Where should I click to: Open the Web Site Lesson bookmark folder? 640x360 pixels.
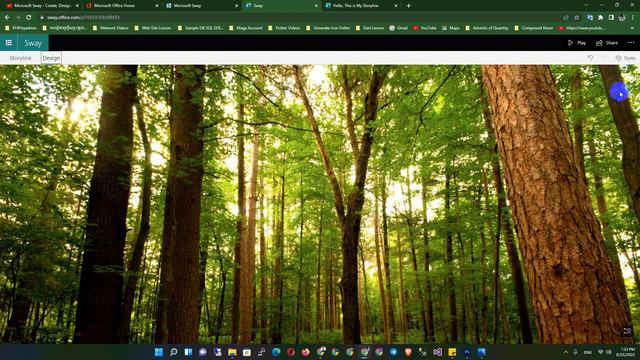[x=154, y=28]
